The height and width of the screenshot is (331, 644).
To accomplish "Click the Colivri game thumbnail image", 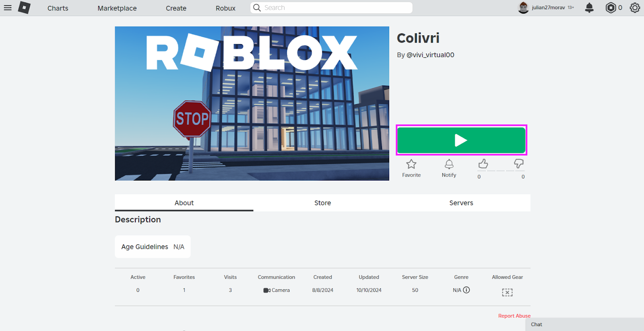I will pyautogui.click(x=252, y=103).
